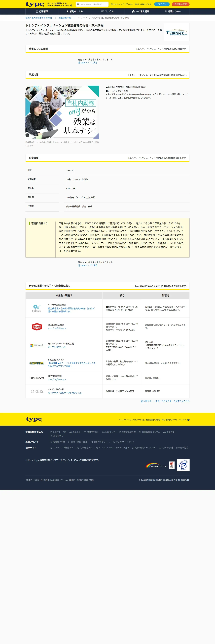This screenshot has width=215, height=644.
Task: Click the lower typeトップに戻る link
Action: (88, 265)
